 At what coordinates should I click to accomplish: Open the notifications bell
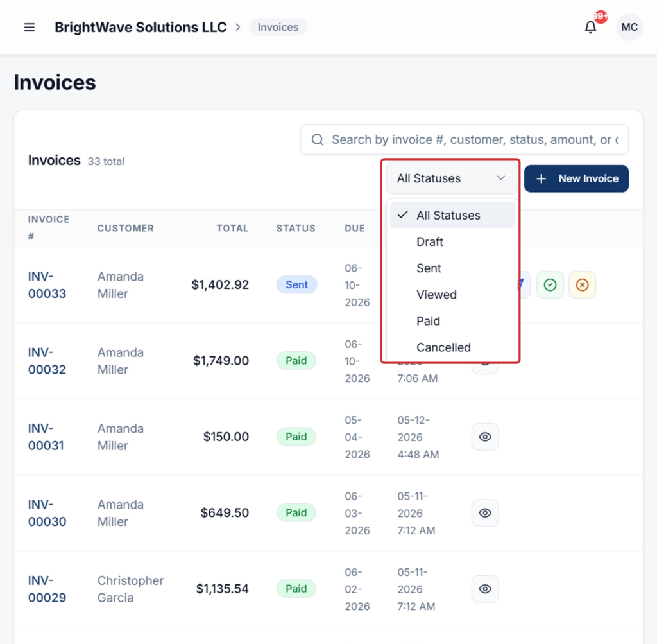click(x=591, y=27)
